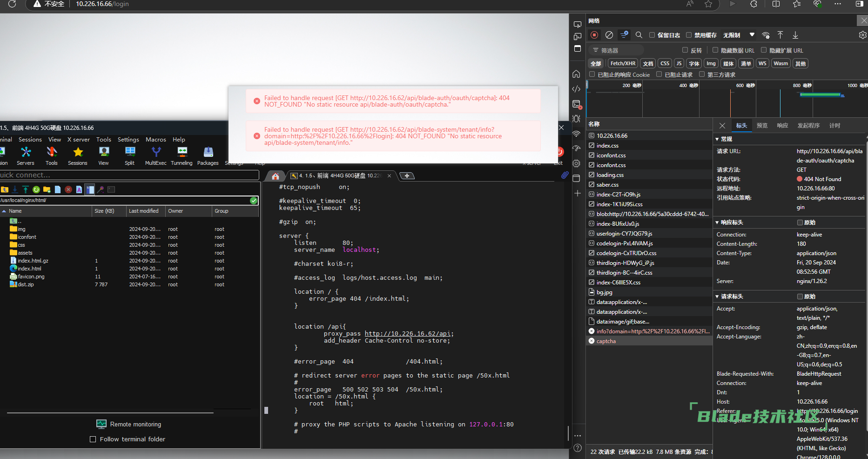Open browser settings and more menu
The height and width of the screenshot is (459, 868).
tap(838, 4)
